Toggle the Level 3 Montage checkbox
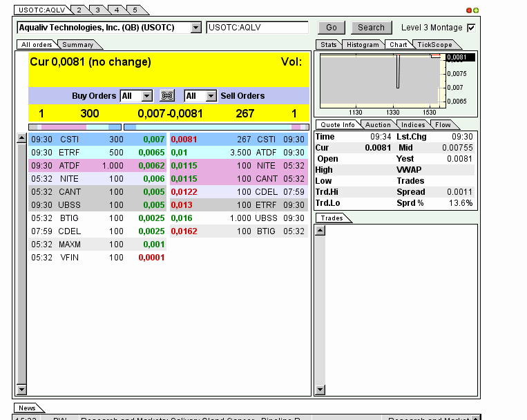This screenshot has height=420, width=527. pos(471,28)
